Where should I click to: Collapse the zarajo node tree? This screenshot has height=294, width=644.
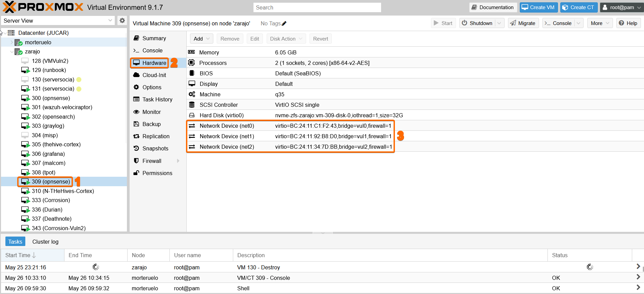pyautogui.click(x=12, y=51)
